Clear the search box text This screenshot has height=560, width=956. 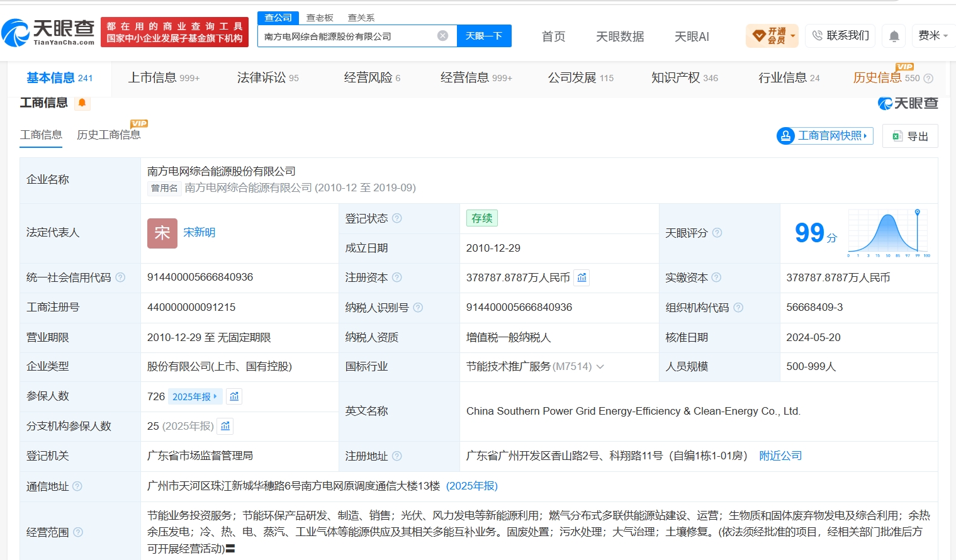pyautogui.click(x=443, y=36)
